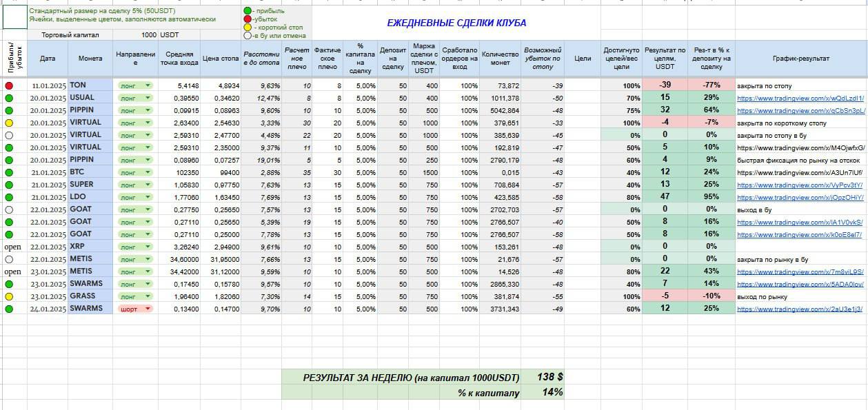Click the green circle in the 24.01.2025 SWARMS row
Image resolution: width=868 pixels, height=410 pixels.
9,309
